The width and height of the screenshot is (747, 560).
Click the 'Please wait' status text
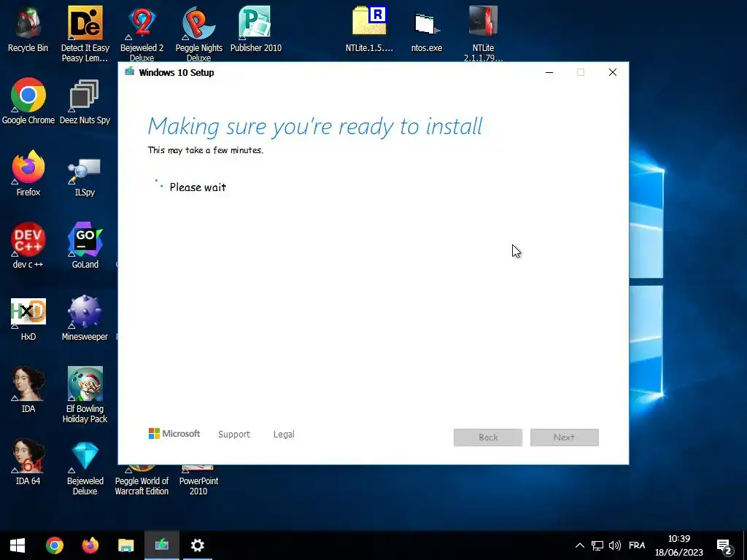click(198, 187)
